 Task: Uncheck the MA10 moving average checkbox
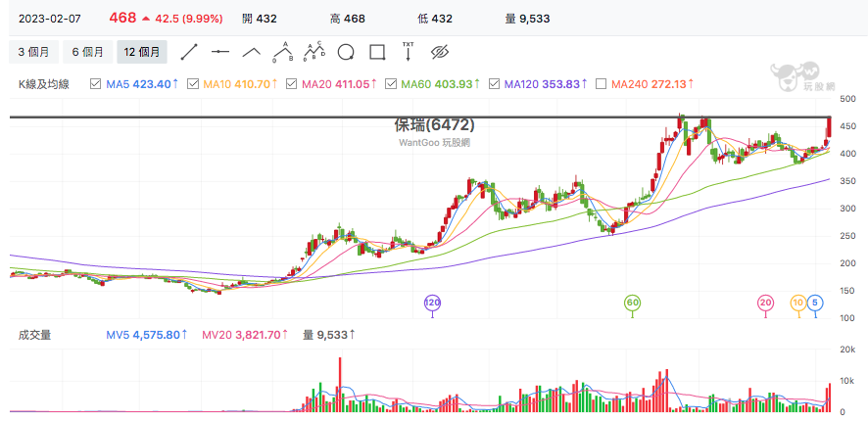tap(193, 84)
